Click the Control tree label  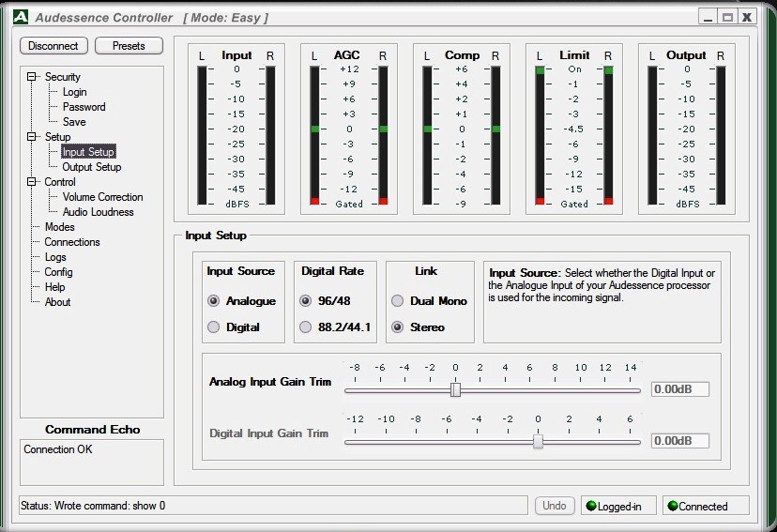(60, 182)
